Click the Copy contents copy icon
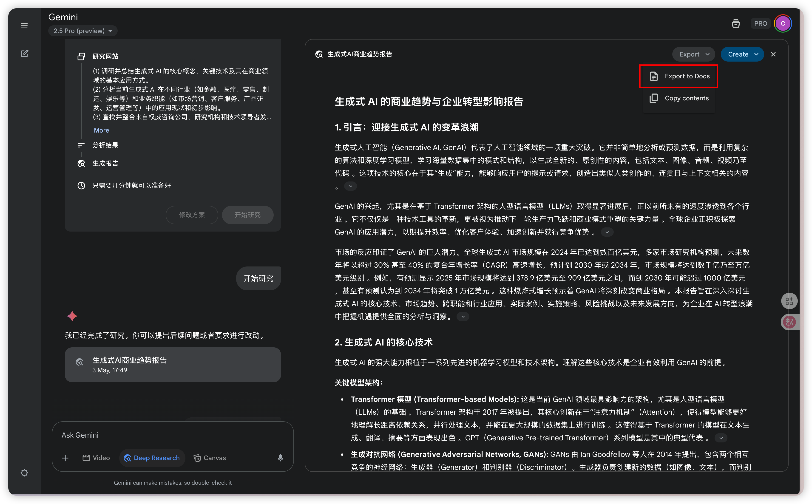Screen dimensions: 812x504 pos(654,98)
